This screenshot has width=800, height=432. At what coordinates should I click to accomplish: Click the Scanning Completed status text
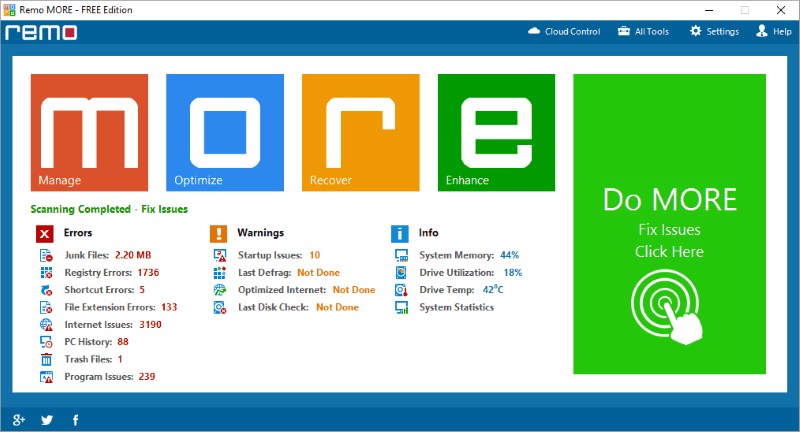(x=81, y=209)
